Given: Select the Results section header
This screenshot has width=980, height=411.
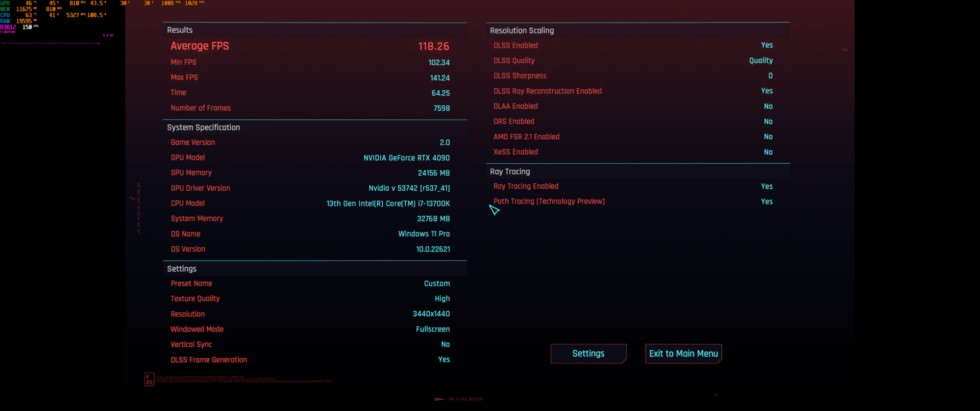Looking at the screenshot, I should coord(180,30).
